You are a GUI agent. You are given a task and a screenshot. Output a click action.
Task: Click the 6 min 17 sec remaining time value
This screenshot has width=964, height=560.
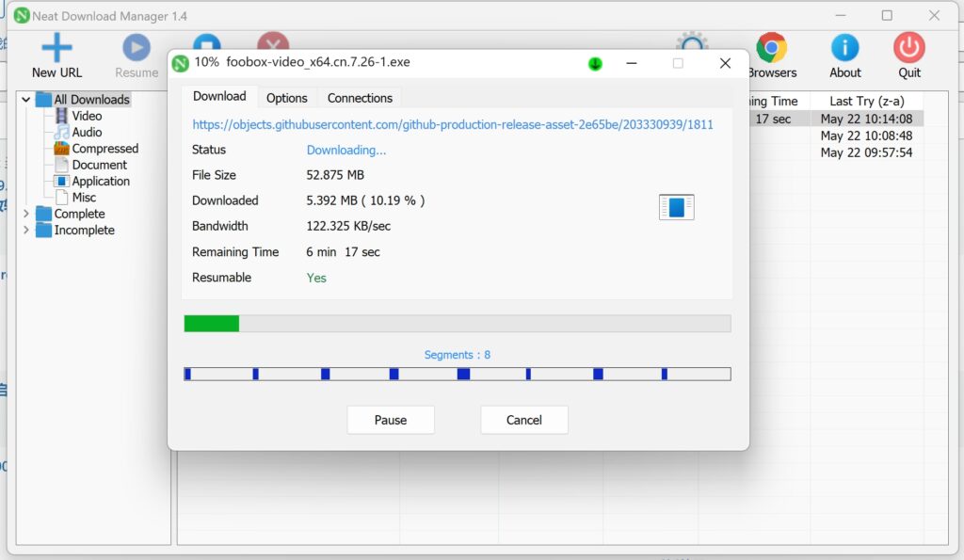point(343,252)
